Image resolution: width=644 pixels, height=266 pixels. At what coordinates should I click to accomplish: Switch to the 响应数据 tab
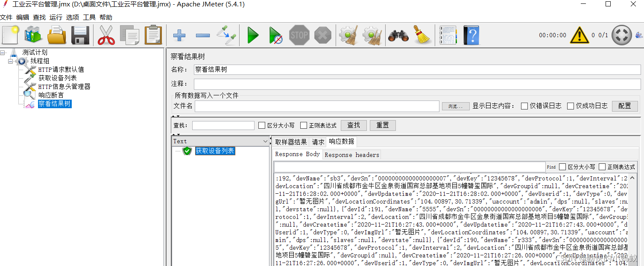click(341, 142)
